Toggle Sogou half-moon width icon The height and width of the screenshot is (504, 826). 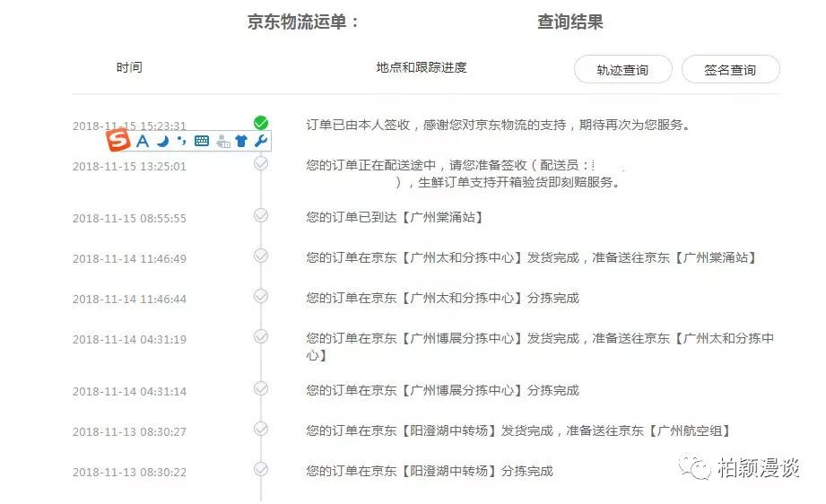click(x=162, y=141)
